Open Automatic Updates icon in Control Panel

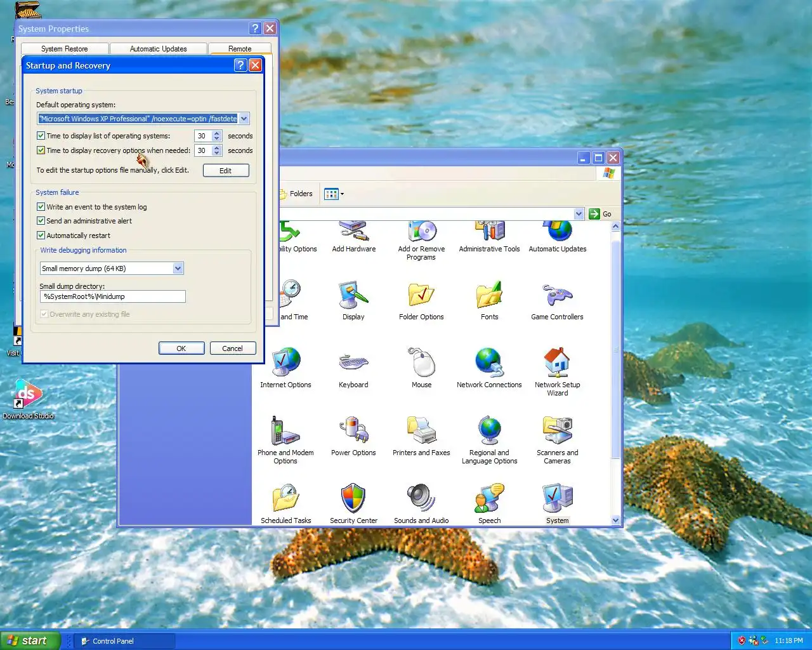click(557, 237)
